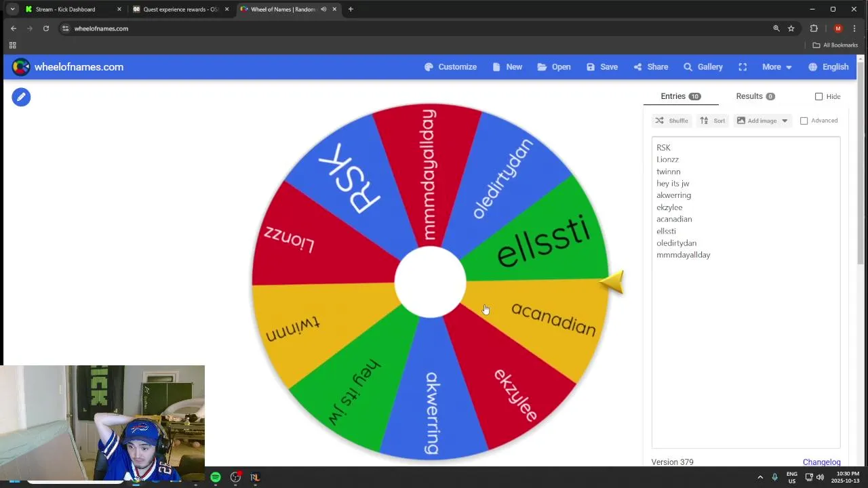Open the All Bookmarks folder

[835, 45]
